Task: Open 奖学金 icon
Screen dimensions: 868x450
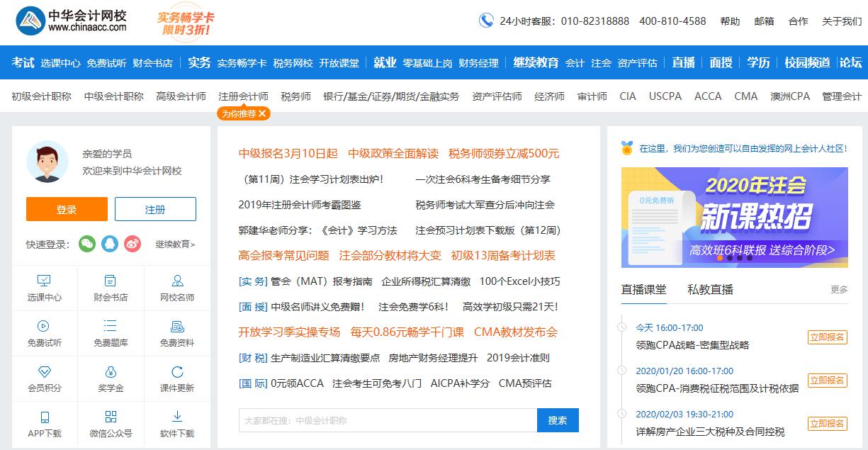Action: pos(111,371)
